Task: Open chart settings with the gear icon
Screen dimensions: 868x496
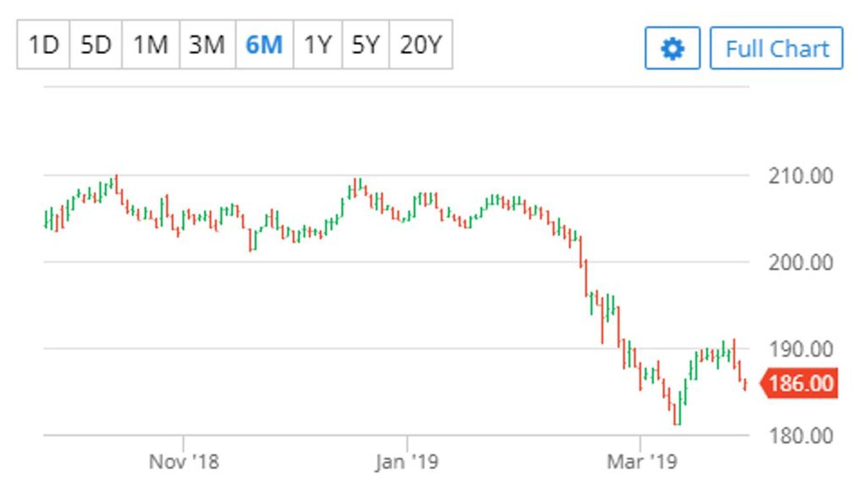Action: tap(672, 48)
